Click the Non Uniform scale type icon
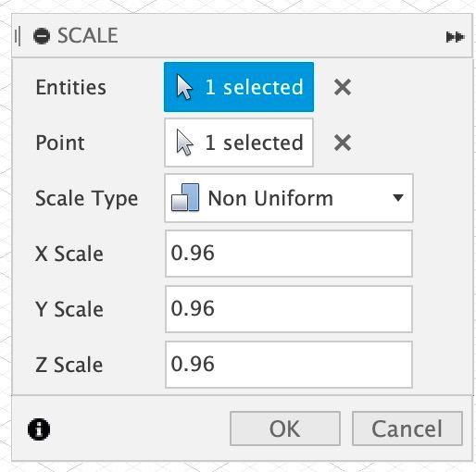 [185, 197]
